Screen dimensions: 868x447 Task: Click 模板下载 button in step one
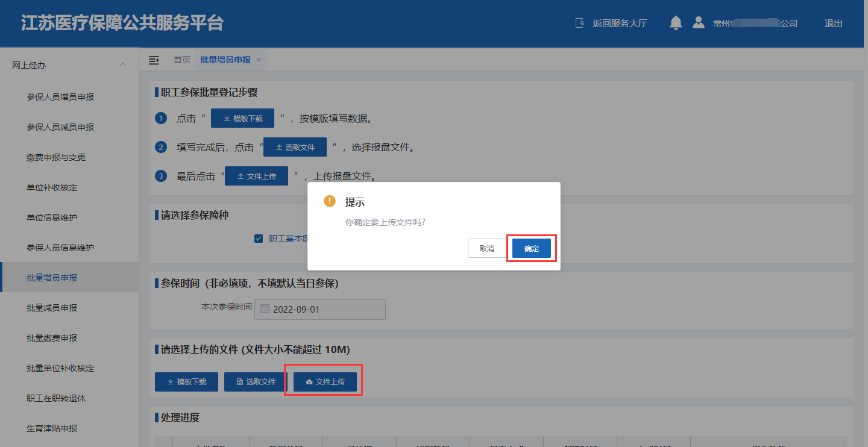click(x=242, y=119)
